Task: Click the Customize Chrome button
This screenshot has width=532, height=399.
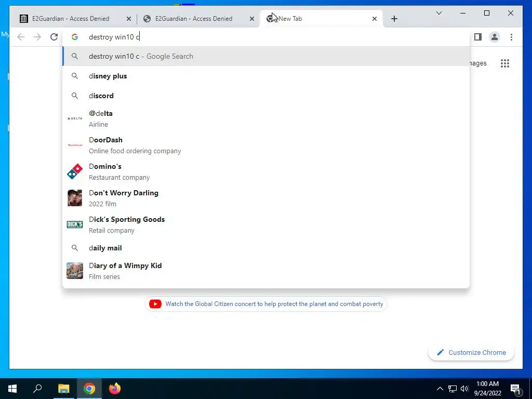Action: point(471,353)
